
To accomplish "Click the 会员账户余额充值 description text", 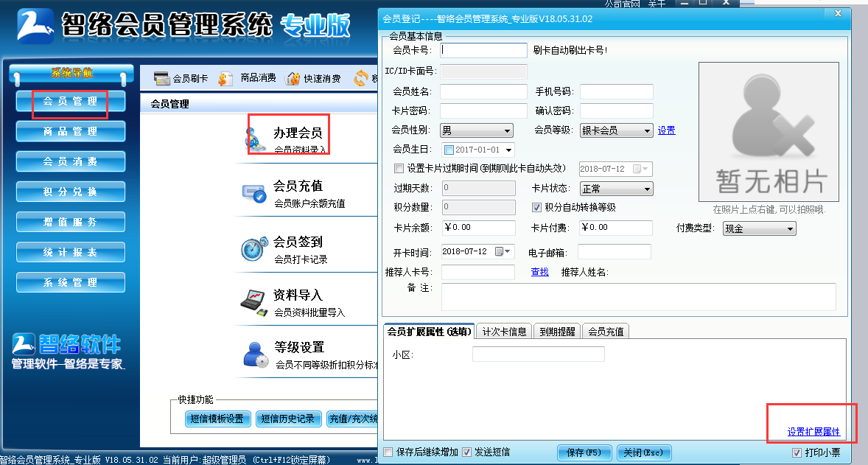I will click(309, 203).
